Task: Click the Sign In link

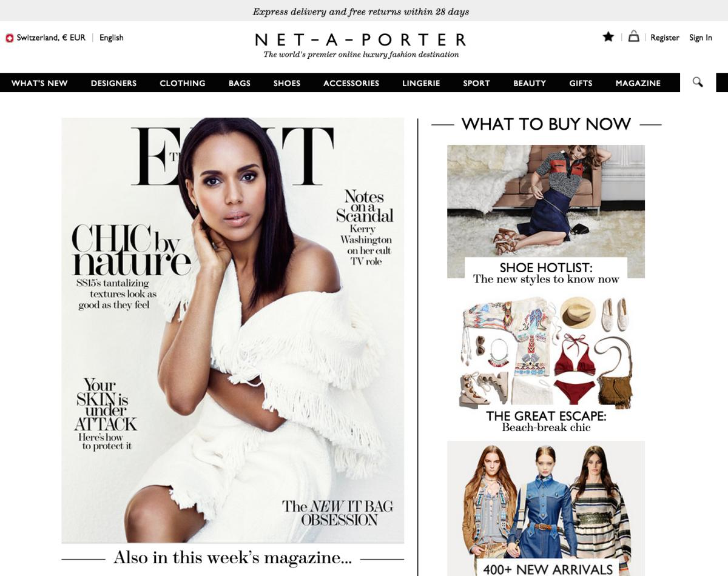Action: pos(701,38)
